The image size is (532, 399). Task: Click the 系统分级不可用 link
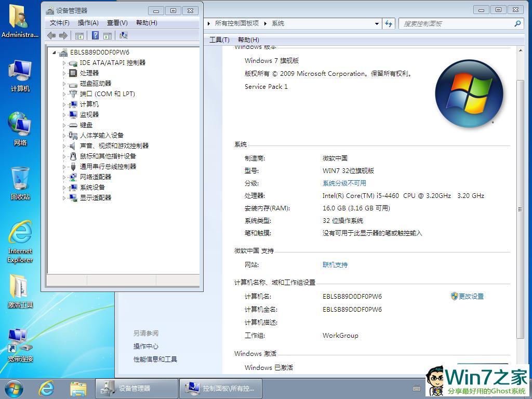point(344,183)
